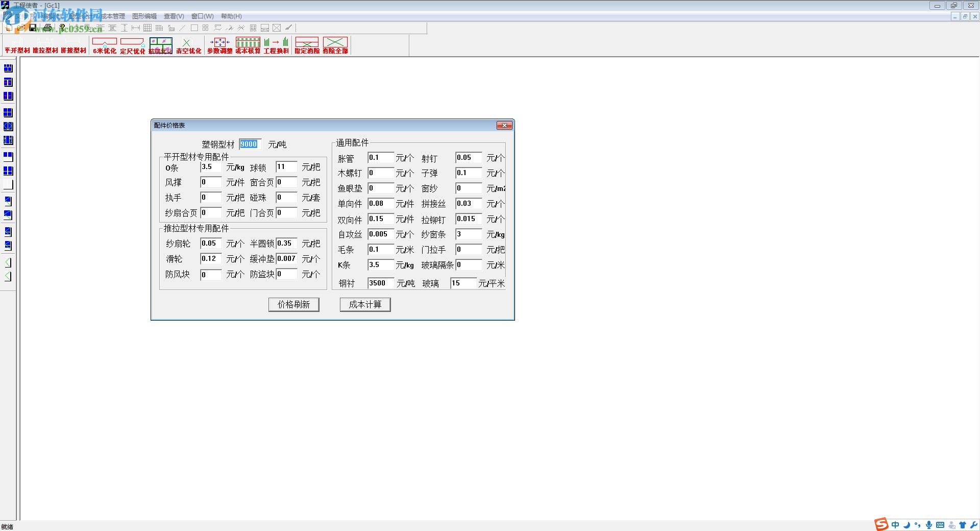The image size is (980, 531).
Task: Click the save disk icon in toolbar
Action: tap(33, 28)
